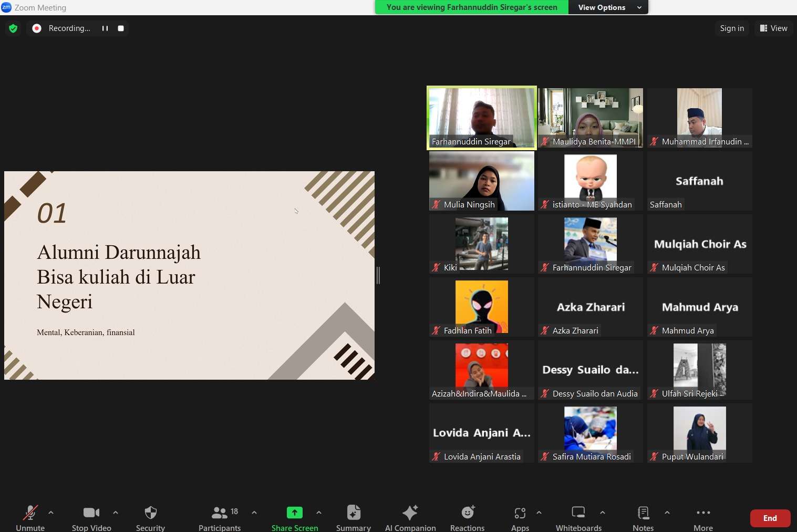
Task: Select Mahmud Arya participant tile
Action: point(700,307)
